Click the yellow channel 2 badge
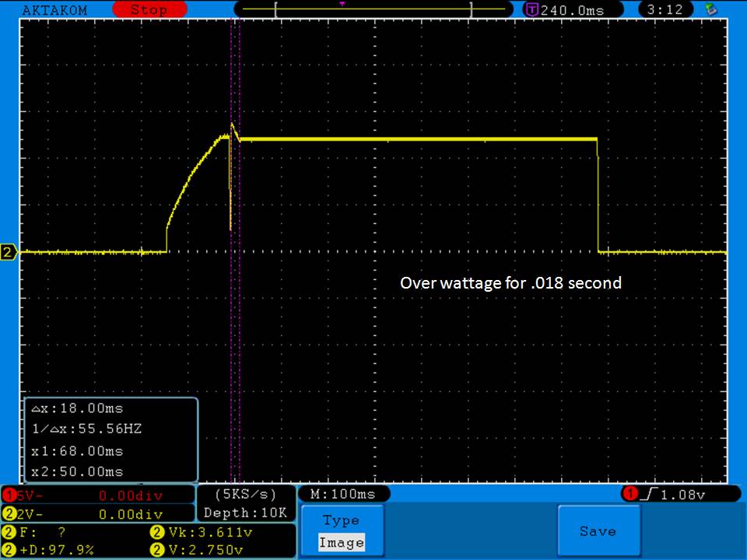This screenshot has height=560, width=747. click(9, 514)
